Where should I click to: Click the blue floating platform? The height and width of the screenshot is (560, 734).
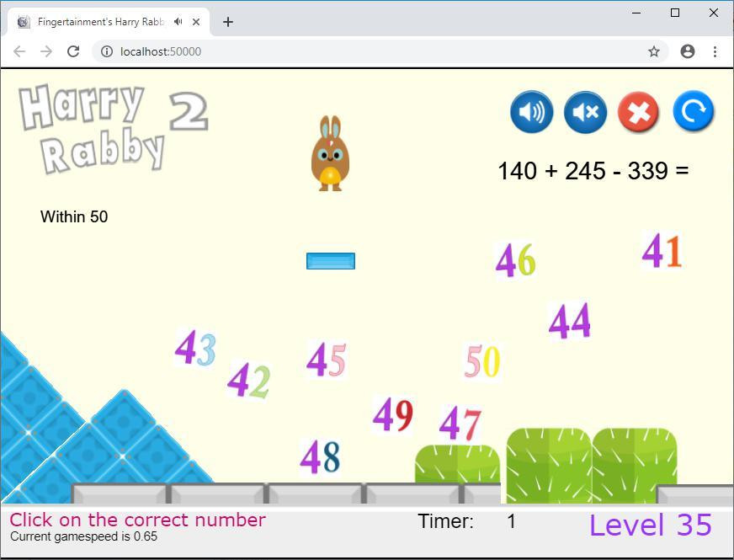point(331,261)
